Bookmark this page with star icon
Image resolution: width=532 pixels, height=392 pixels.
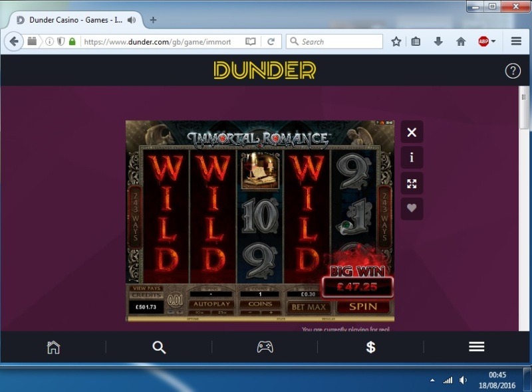[x=396, y=42]
